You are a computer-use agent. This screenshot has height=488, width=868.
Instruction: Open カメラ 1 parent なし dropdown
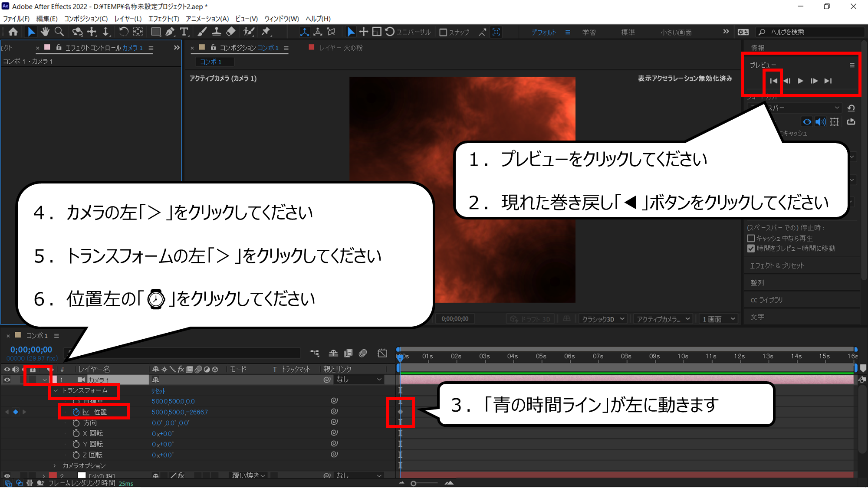click(359, 379)
